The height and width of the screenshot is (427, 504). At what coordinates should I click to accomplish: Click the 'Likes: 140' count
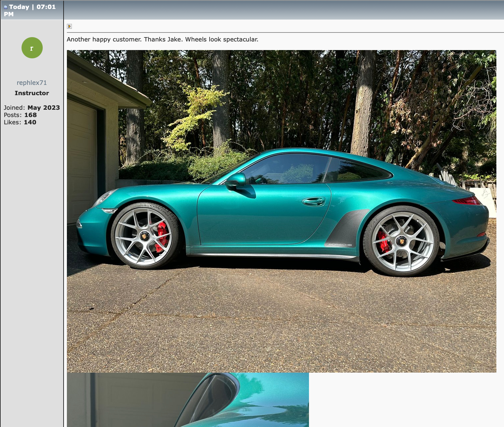coord(20,122)
